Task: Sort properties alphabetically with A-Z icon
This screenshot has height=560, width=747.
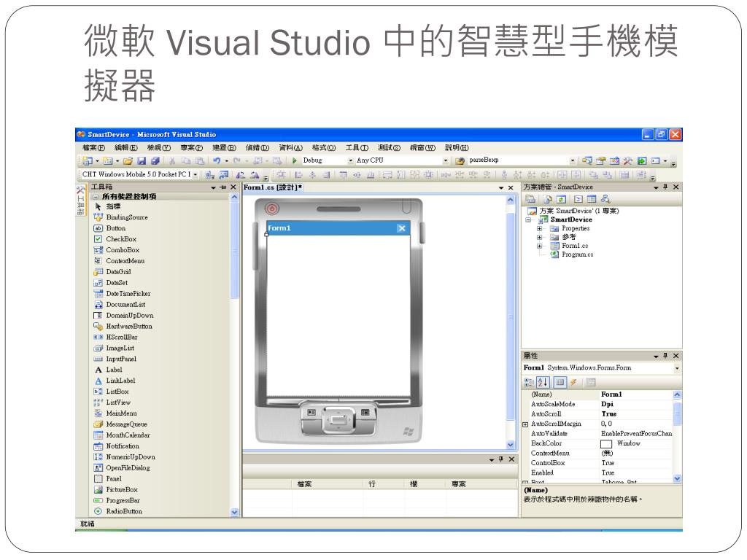Action: point(543,382)
